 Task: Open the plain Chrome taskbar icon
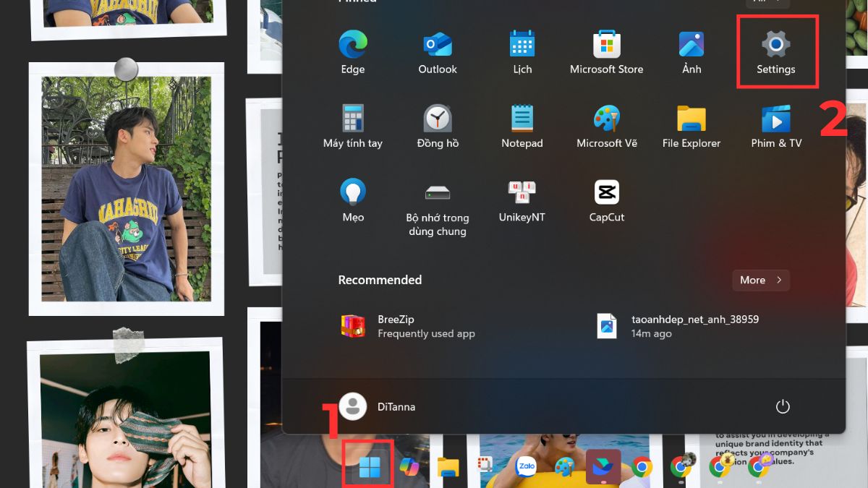coord(642,467)
